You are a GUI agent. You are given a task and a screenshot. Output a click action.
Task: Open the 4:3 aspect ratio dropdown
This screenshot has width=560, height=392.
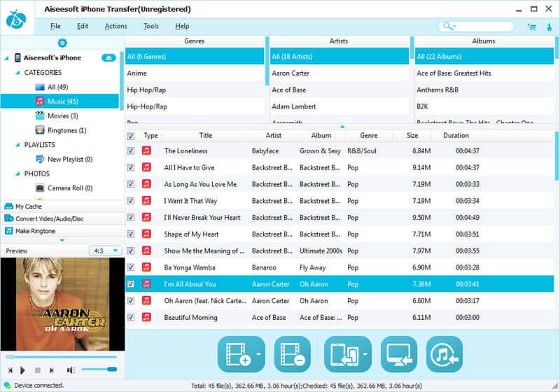point(106,251)
